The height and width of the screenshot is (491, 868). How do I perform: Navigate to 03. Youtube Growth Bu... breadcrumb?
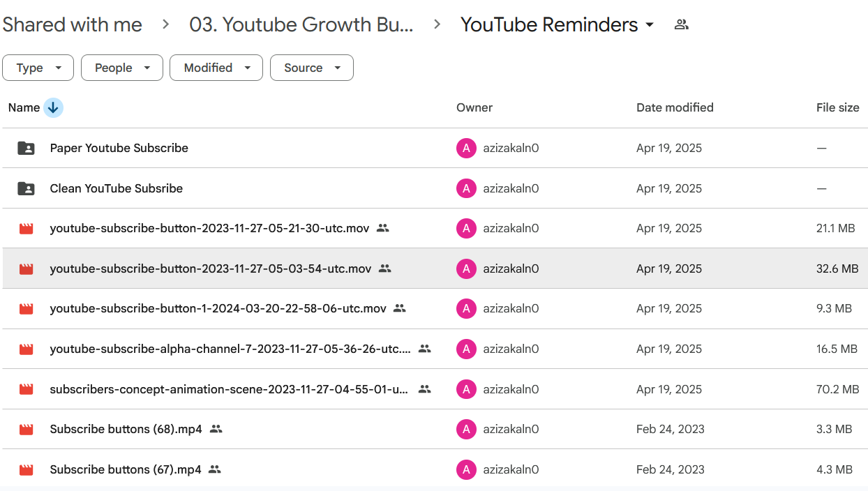301,25
